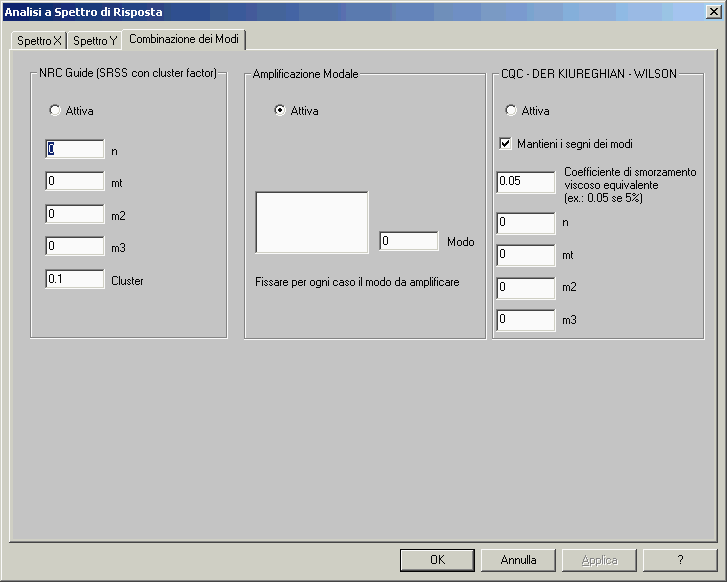Edit the Cluster value field
The image size is (727, 582).
pyautogui.click(x=75, y=280)
